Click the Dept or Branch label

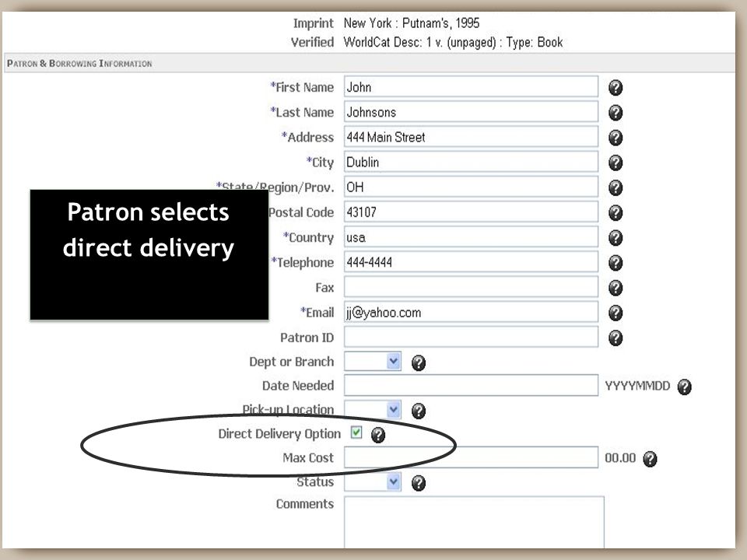(x=292, y=362)
